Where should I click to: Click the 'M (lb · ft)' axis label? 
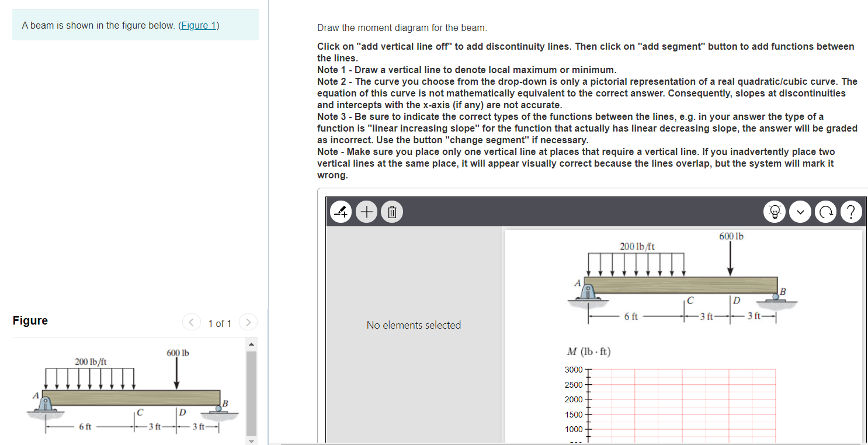click(x=588, y=351)
